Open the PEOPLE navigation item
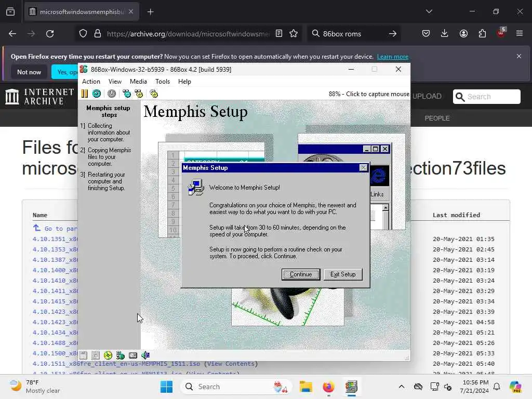The width and height of the screenshot is (532, 399). click(437, 118)
